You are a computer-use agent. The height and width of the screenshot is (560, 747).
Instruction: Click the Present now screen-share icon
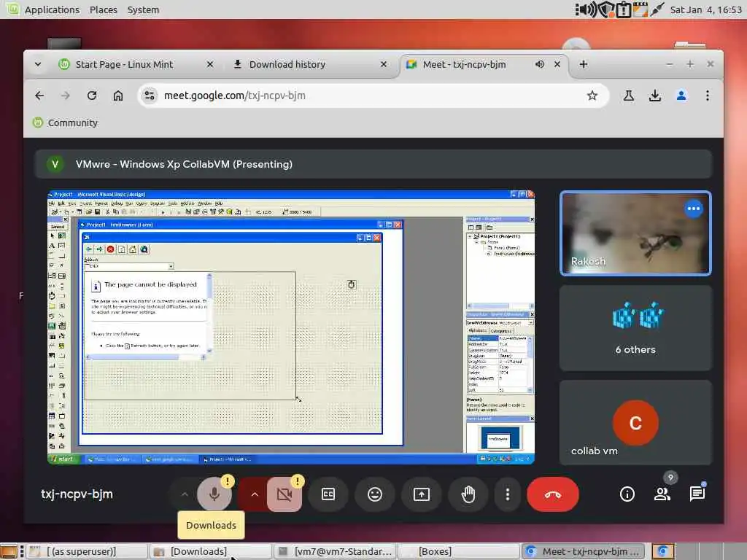422,494
